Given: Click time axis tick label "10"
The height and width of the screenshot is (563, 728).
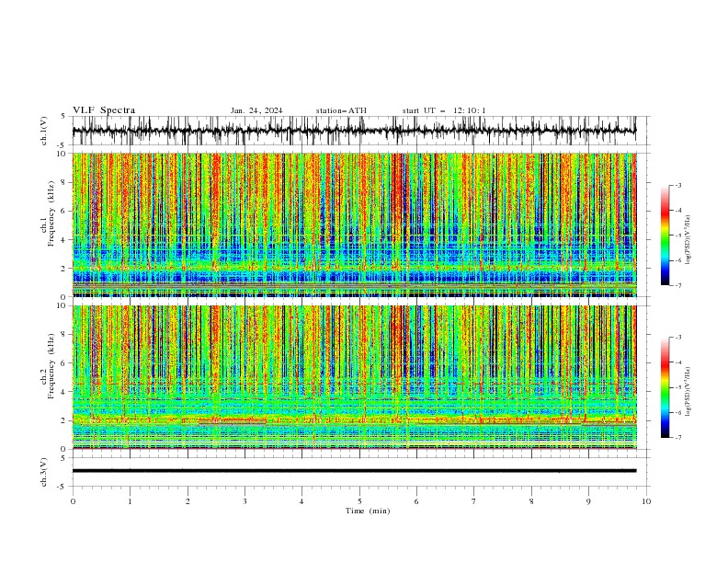Looking at the screenshot, I should point(646,501).
